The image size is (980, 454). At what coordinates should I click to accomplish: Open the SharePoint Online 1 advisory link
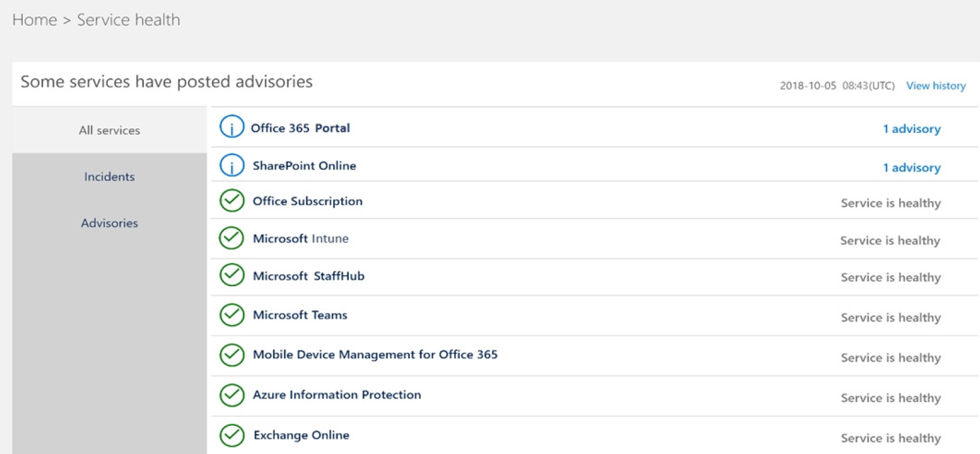[911, 168]
